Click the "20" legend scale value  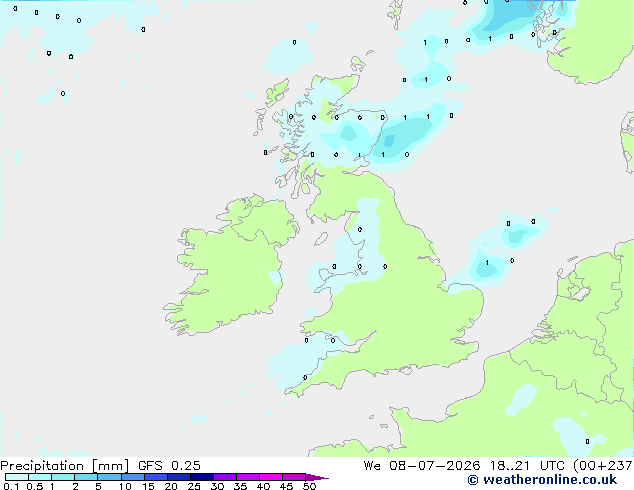pyautogui.click(x=171, y=486)
